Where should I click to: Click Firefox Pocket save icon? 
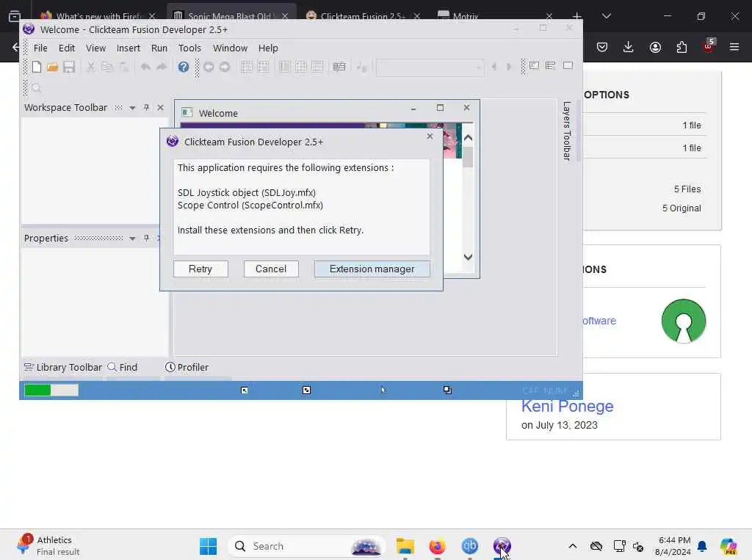point(602,47)
